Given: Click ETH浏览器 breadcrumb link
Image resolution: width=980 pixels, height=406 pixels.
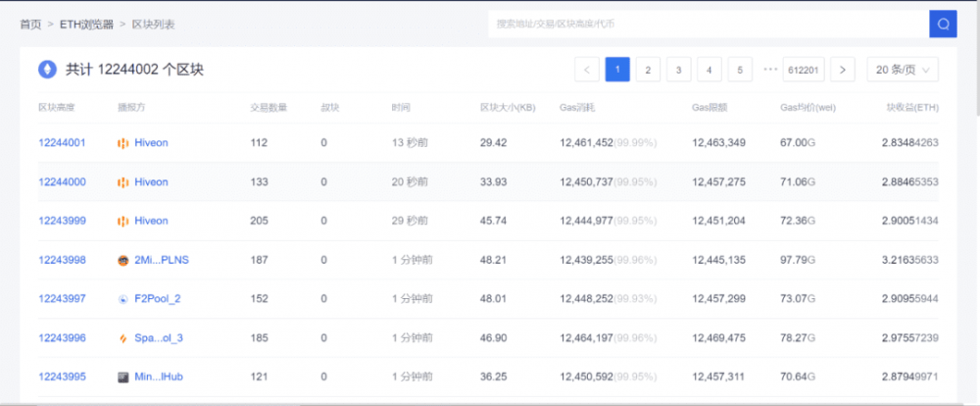Looking at the screenshot, I should click(x=87, y=24).
